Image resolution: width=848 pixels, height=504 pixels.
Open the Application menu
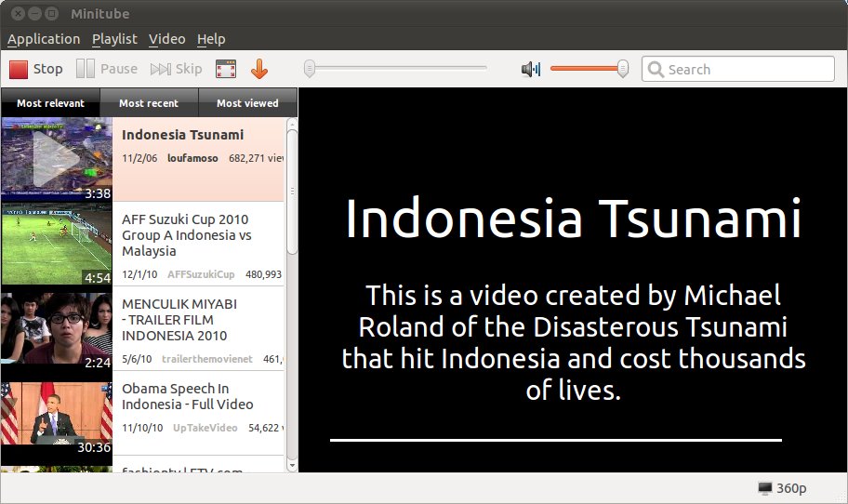(44, 39)
